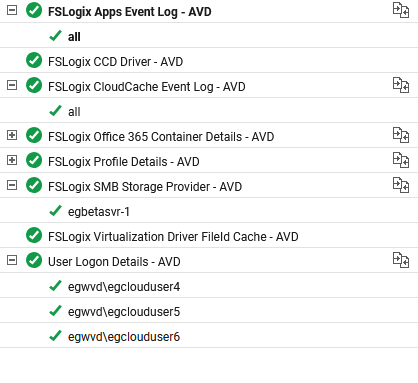The height and width of the screenshot is (383, 418).
Task: Select user egwvd\egclouduser4
Action: (124, 287)
